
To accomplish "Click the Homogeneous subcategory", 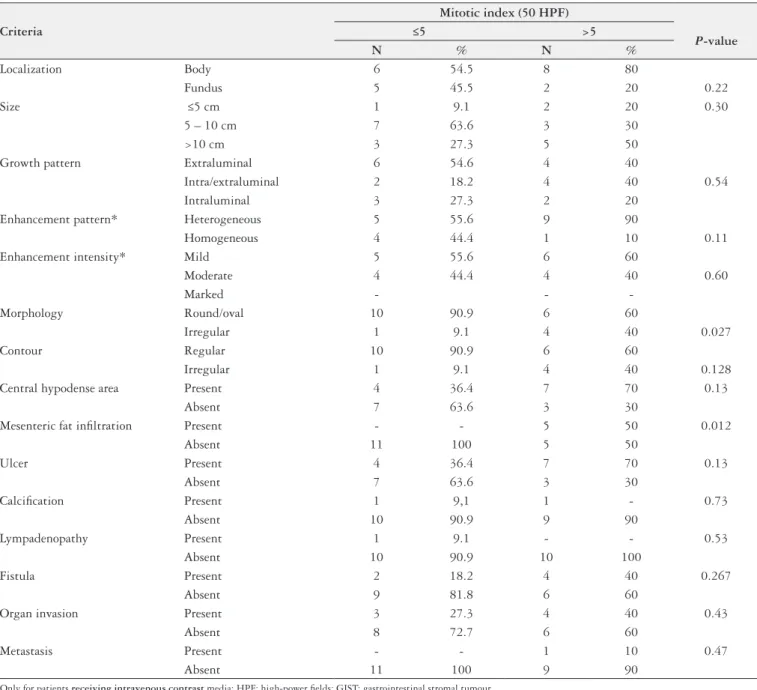I will (x=221, y=238).
